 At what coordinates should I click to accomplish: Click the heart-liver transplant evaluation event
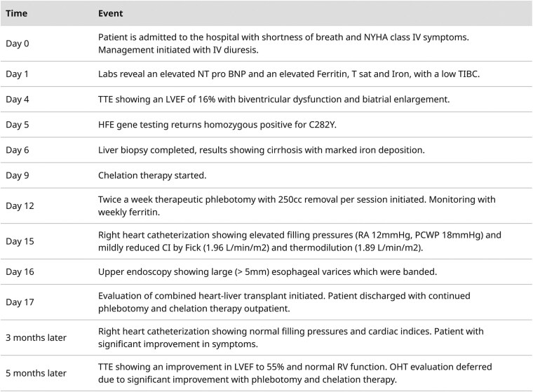(x=284, y=302)
